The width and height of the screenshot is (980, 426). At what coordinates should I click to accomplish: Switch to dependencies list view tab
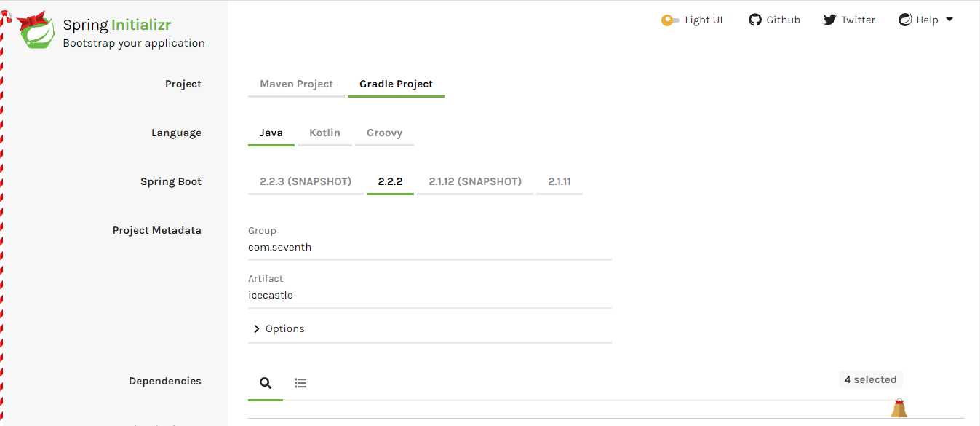(300, 383)
